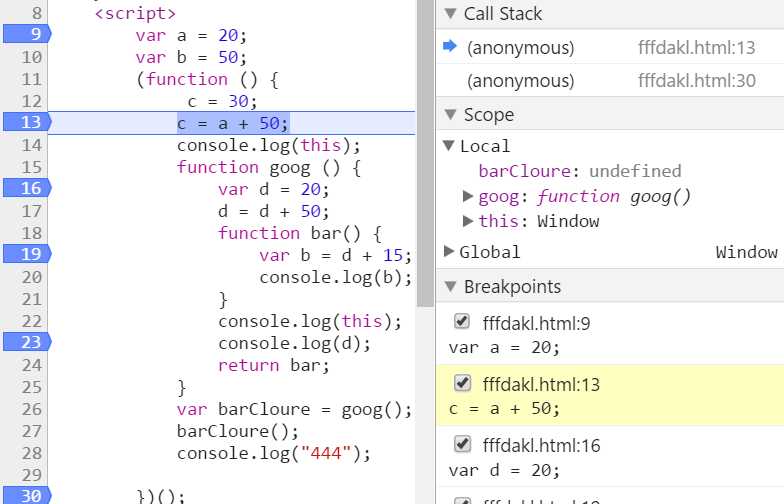Click the return bar; statement
Image resolution: width=784 pixels, height=504 pixels.
274,366
